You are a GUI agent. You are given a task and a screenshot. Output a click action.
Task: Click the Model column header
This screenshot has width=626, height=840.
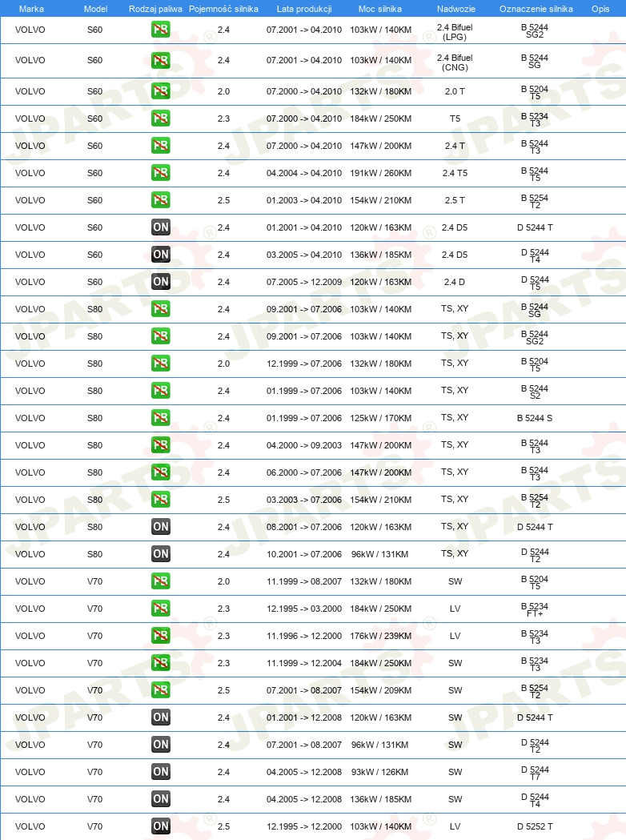[x=95, y=9]
